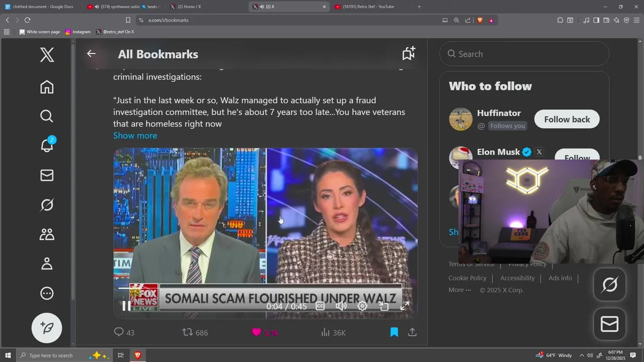Make the video fullscreen
The width and height of the screenshot is (644, 362).
(x=405, y=306)
